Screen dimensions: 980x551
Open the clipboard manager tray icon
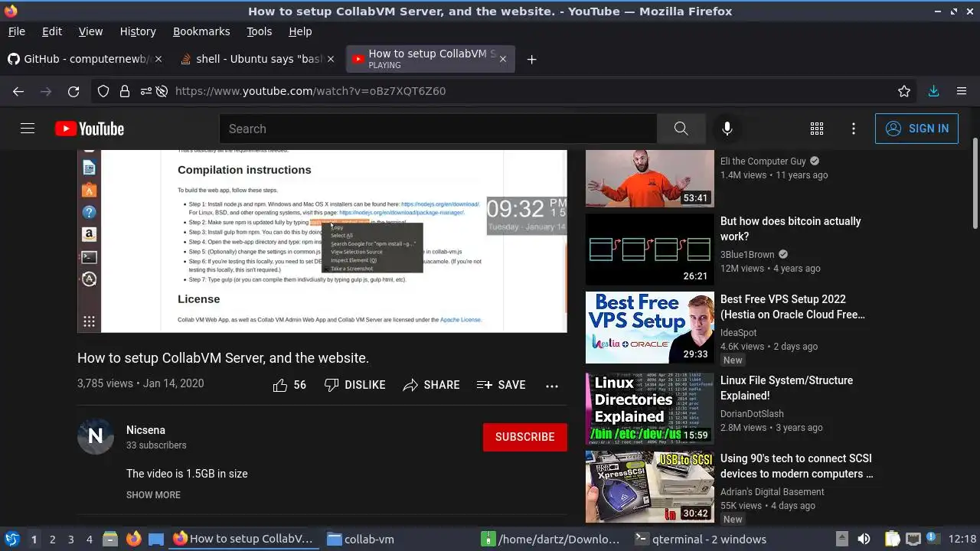click(892, 539)
